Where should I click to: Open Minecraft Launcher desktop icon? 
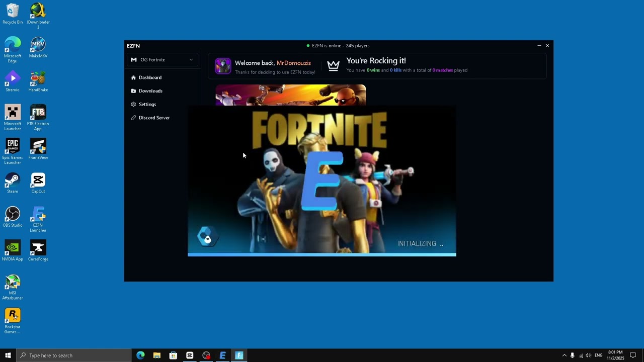pos(13,117)
